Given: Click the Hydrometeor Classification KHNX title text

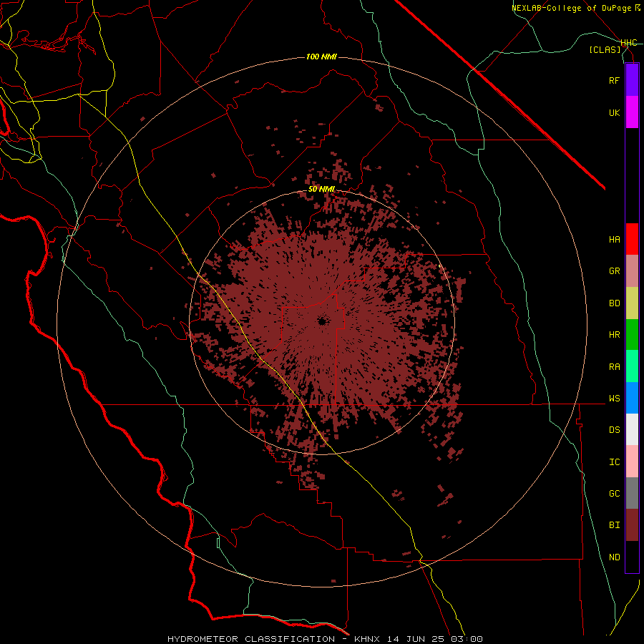Looking at the screenshot, I should (325, 639).
